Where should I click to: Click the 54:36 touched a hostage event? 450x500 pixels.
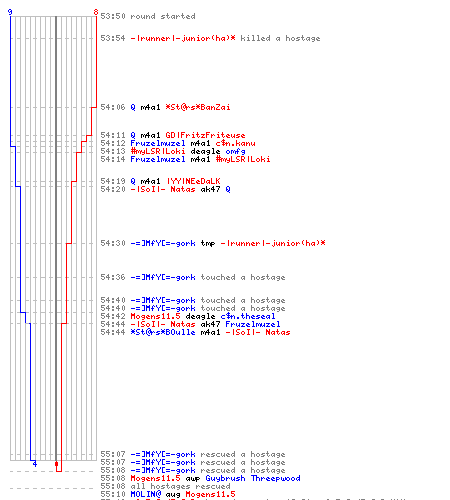point(193,277)
